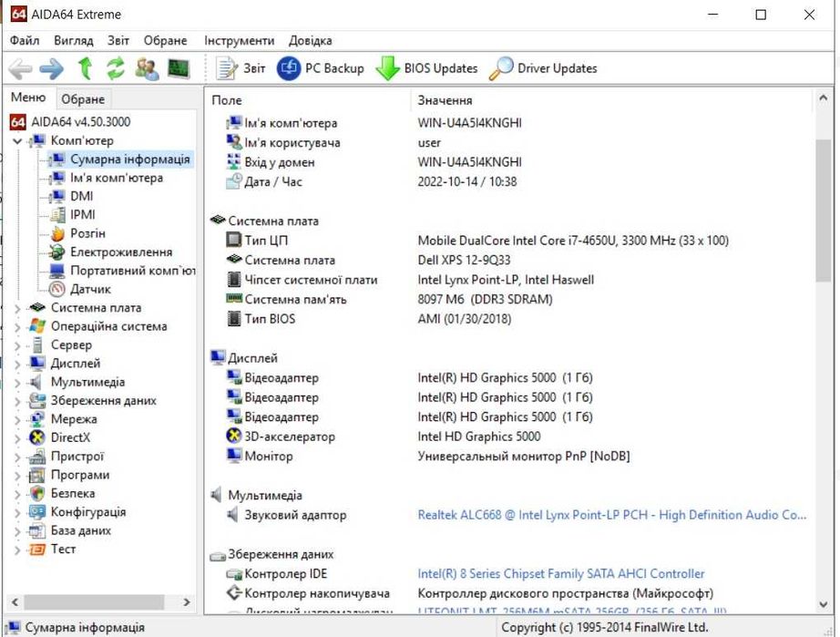Select Електроживлення in the tree

(121, 252)
